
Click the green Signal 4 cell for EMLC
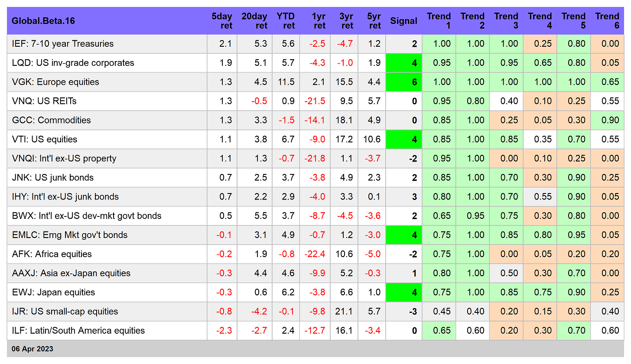click(403, 235)
